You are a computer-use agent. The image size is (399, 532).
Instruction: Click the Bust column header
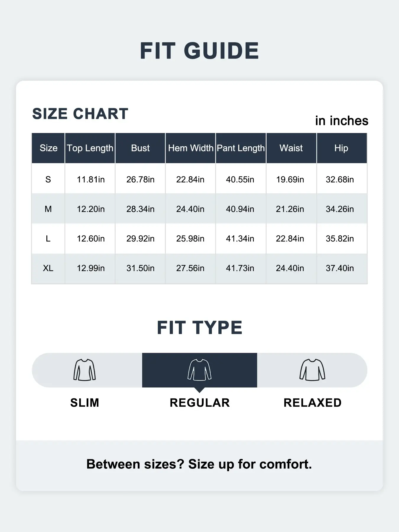pos(140,148)
